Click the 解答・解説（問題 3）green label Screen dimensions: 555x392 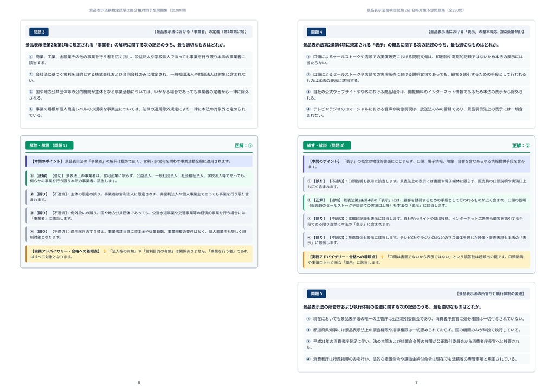[x=49, y=146]
